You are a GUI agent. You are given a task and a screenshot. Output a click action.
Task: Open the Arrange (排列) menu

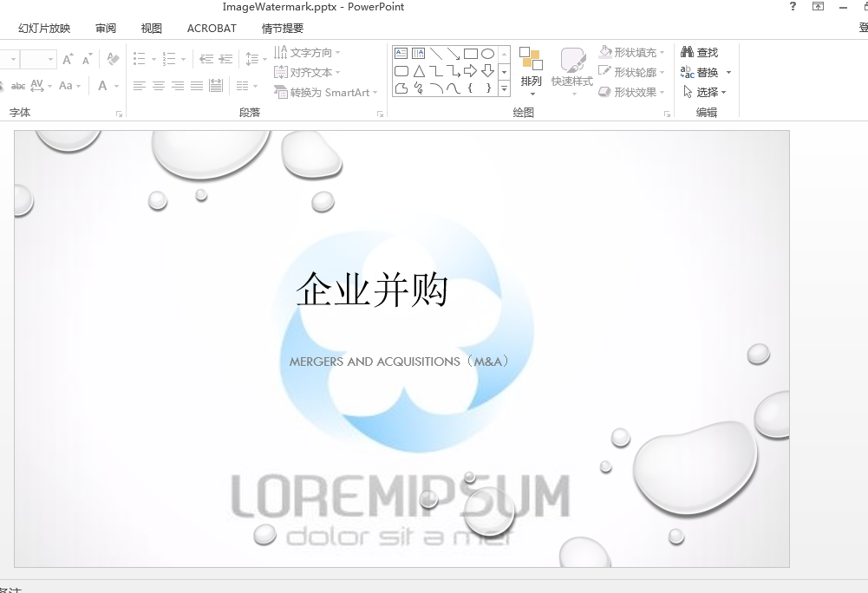[x=531, y=68]
